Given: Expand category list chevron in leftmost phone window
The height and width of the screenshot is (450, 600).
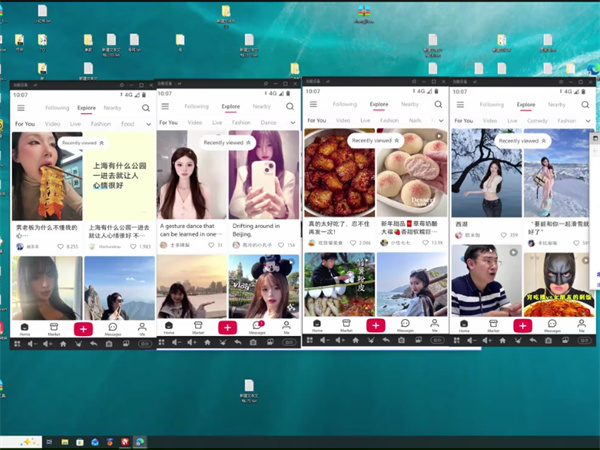Looking at the screenshot, I should 148,124.
